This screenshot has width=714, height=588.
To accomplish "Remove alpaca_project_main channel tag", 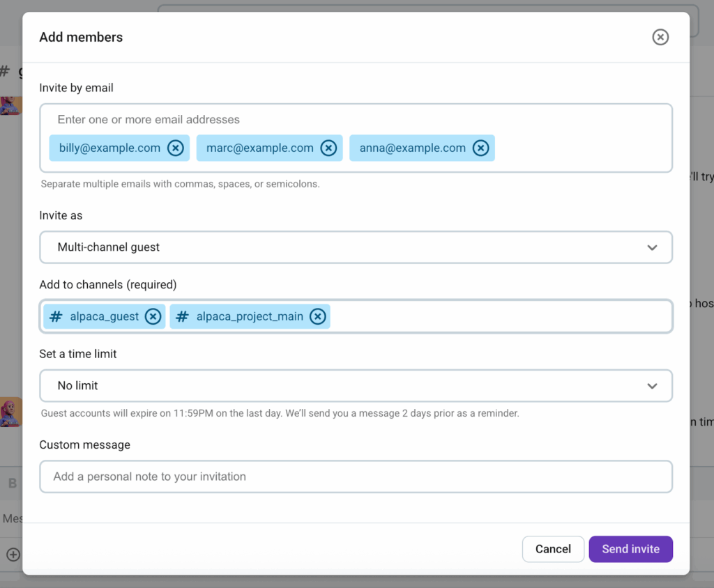I will (x=317, y=316).
